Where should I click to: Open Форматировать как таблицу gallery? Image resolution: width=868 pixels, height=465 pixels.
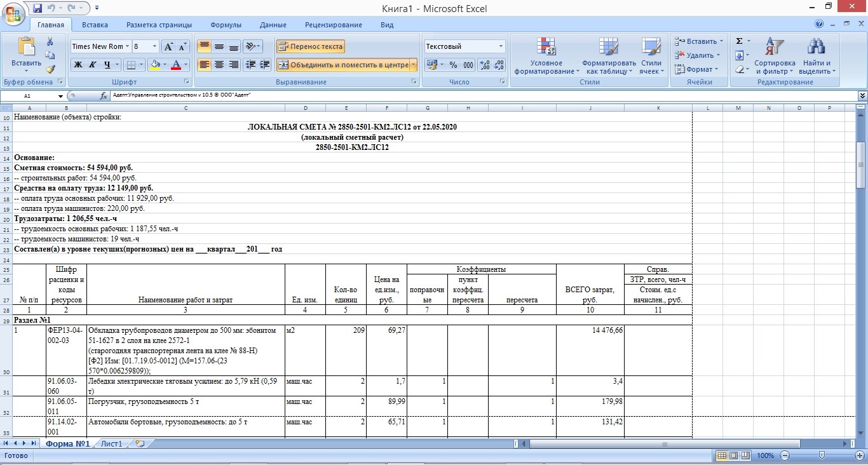pos(609,56)
